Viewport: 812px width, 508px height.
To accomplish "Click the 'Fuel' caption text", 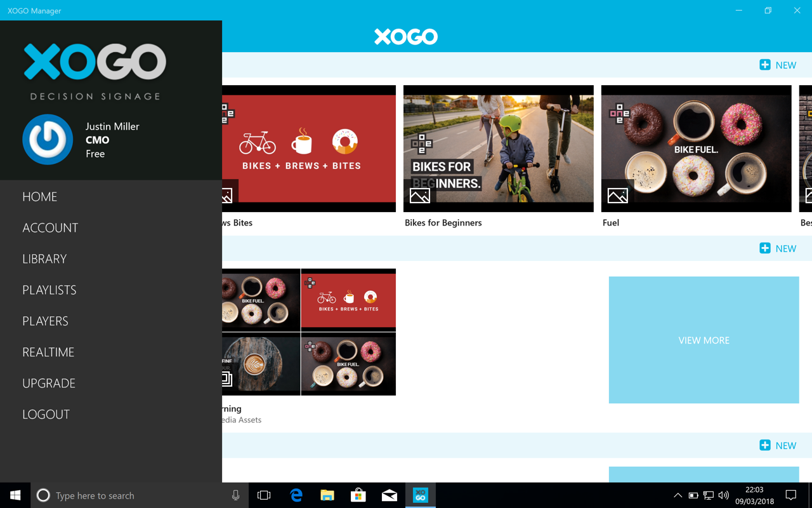I will (x=611, y=223).
